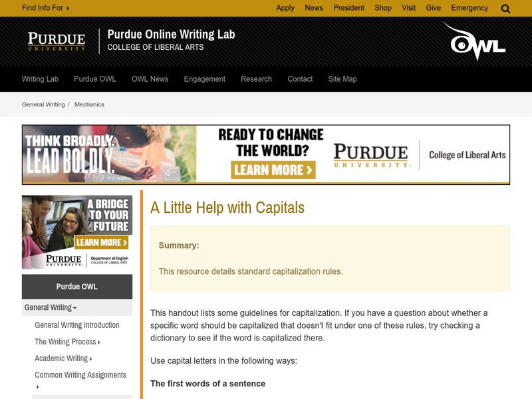The height and width of the screenshot is (399, 532).
Task: Click the Give link
Action: pyautogui.click(x=434, y=8)
